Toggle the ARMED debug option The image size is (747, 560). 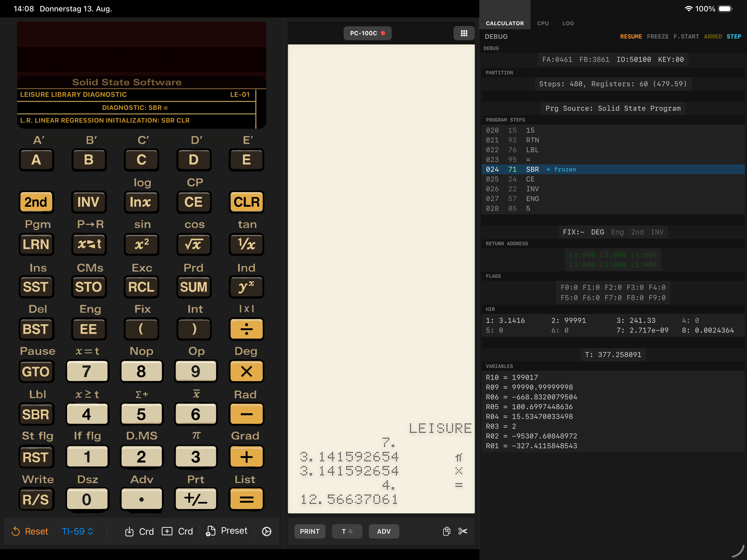713,36
